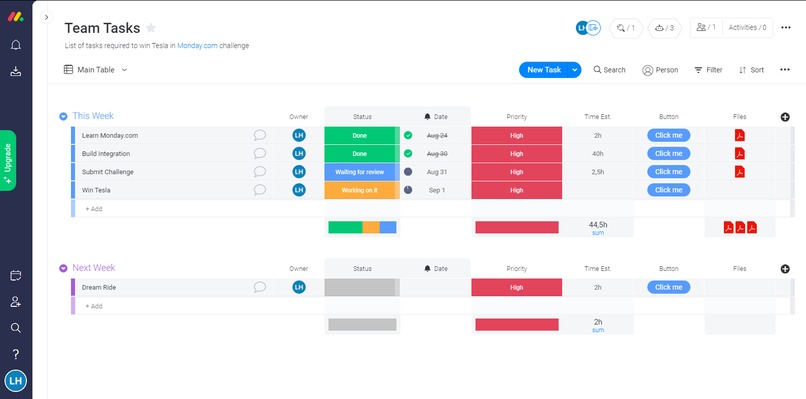Change the Submit Challenge High priority
This screenshot has height=399, width=806.
517,172
